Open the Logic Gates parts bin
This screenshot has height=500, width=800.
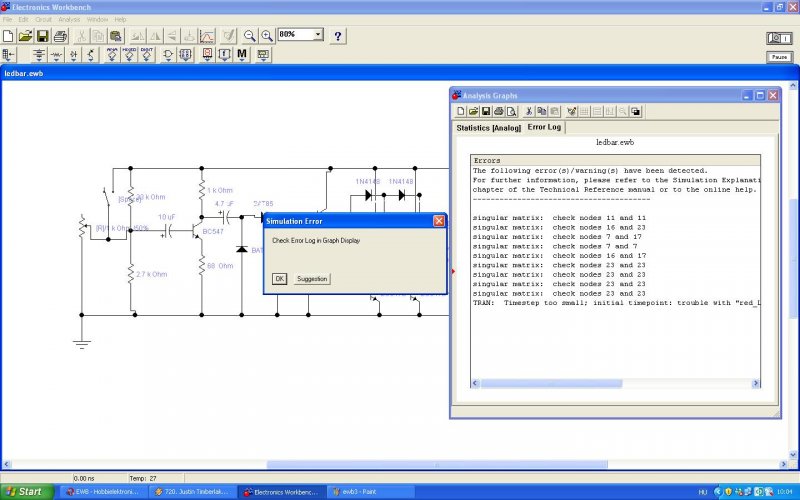point(168,55)
